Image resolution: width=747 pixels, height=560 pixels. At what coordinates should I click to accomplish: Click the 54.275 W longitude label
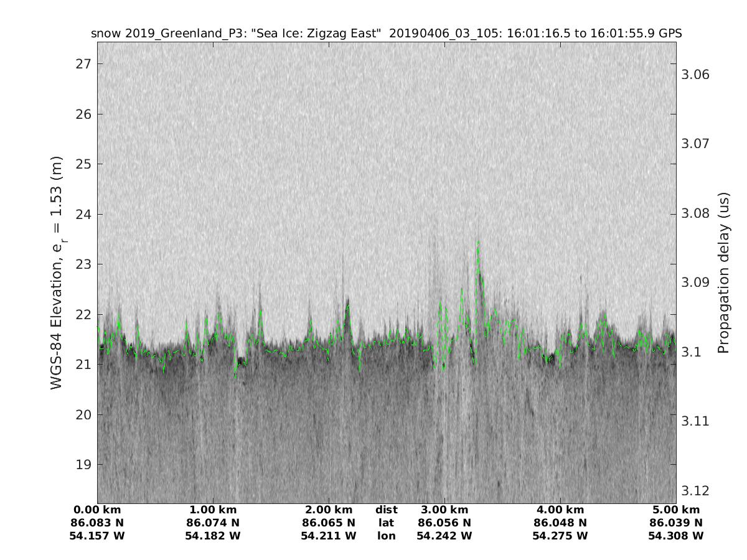pyautogui.click(x=560, y=536)
